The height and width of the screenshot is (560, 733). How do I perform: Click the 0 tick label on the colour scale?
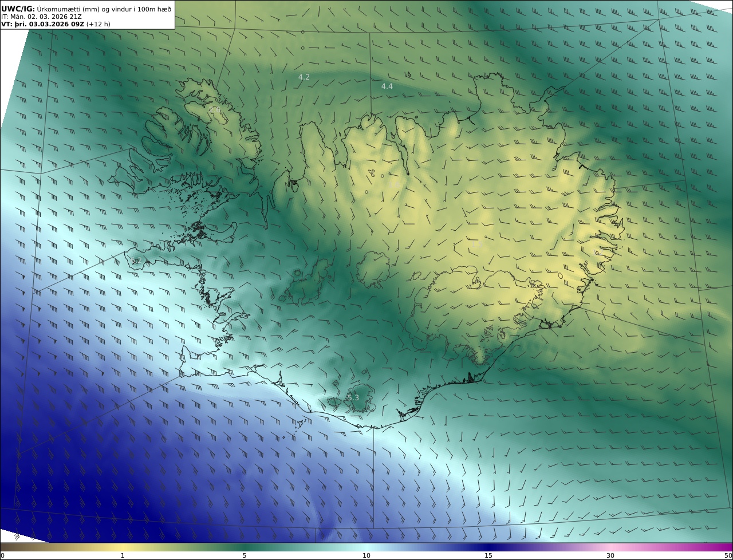tap(2, 555)
